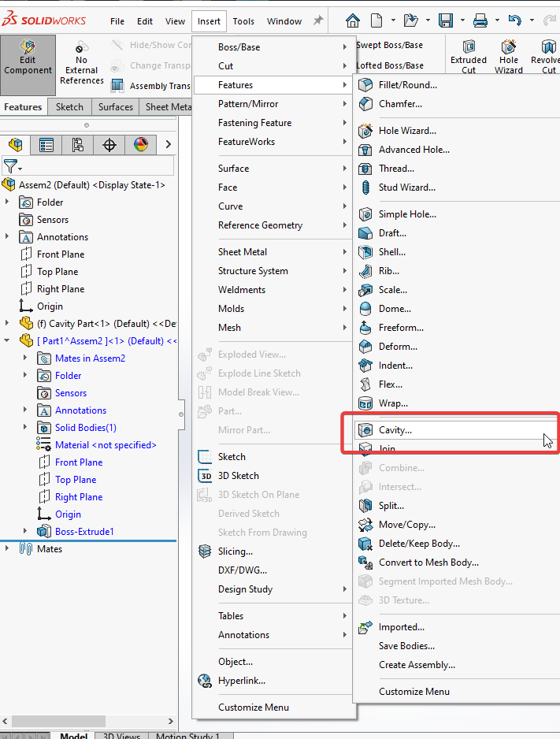Image resolution: width=560 pixels, height=739 pixels.
Task: Select the Revolved Cut tool
Action: pos(547,57)
